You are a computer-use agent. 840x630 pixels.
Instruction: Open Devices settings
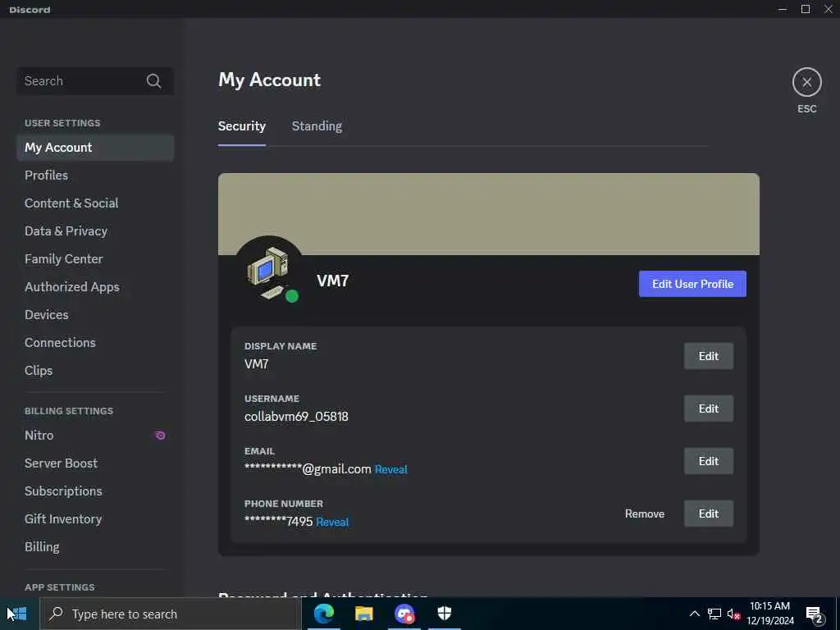pos(95,314)
